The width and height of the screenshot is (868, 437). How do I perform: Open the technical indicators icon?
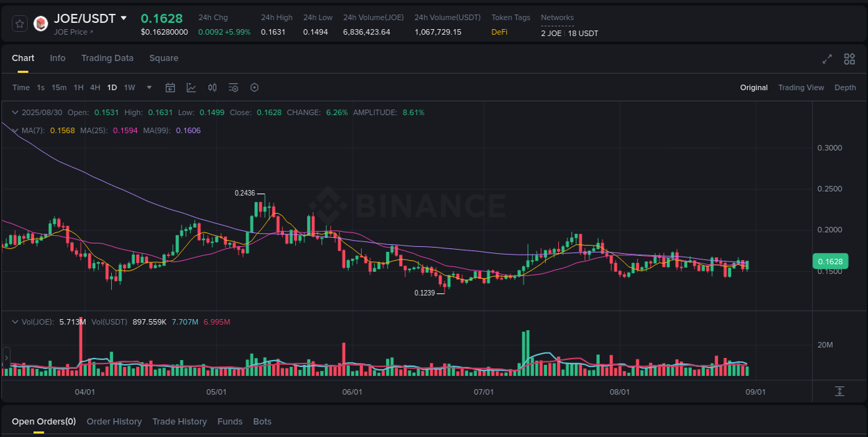[191, 87]
